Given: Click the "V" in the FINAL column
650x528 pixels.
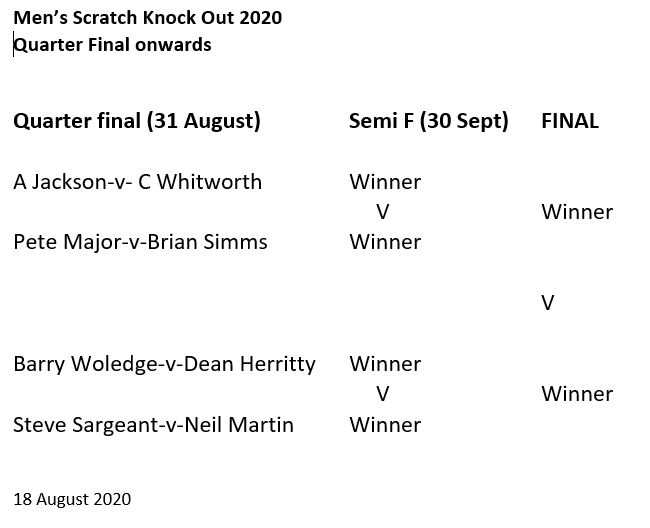Looking at the screenshot, I should [547, 303].
